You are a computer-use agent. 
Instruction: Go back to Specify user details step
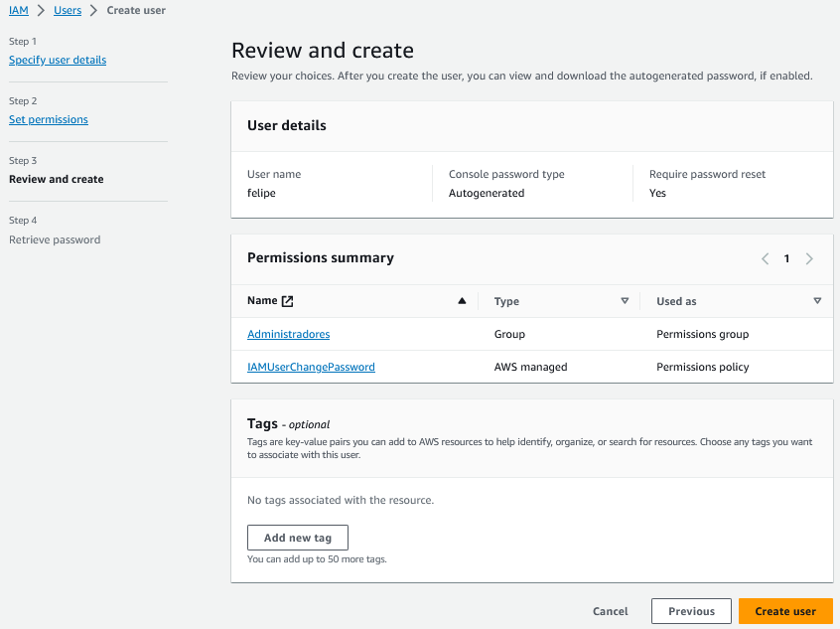(58, 60)
